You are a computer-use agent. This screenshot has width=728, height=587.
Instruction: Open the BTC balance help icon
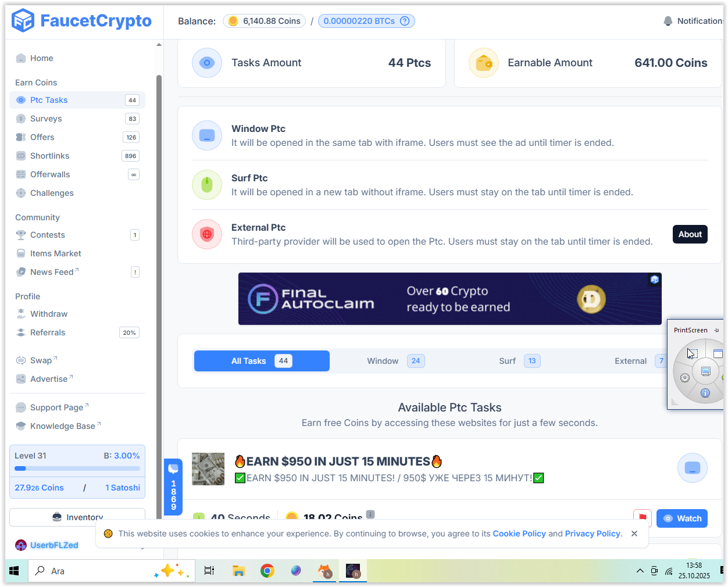pyautogui.click(x=405, y=21)
